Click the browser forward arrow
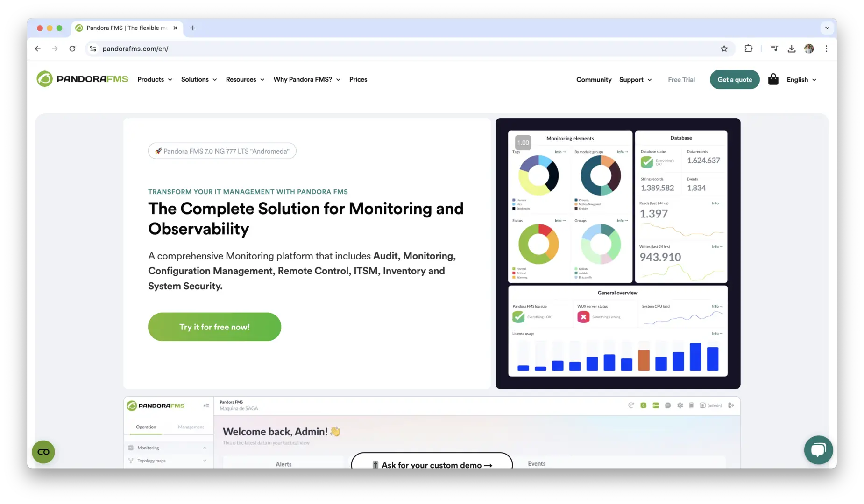Viewport: 864px width, 504px height. [x=55, y=49]
